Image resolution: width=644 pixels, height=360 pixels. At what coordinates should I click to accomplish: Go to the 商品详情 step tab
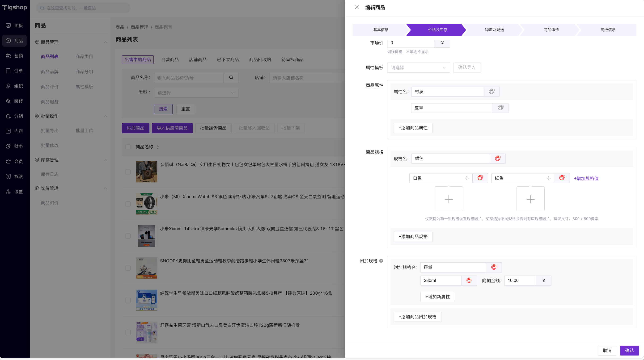coord(551,30)
